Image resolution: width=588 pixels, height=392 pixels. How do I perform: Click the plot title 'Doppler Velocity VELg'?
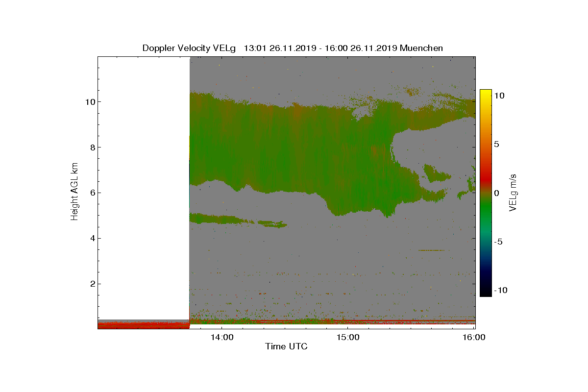[189, 48]
